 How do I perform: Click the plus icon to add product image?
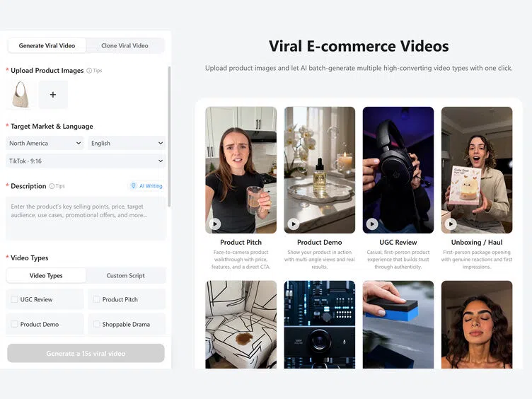53,95
